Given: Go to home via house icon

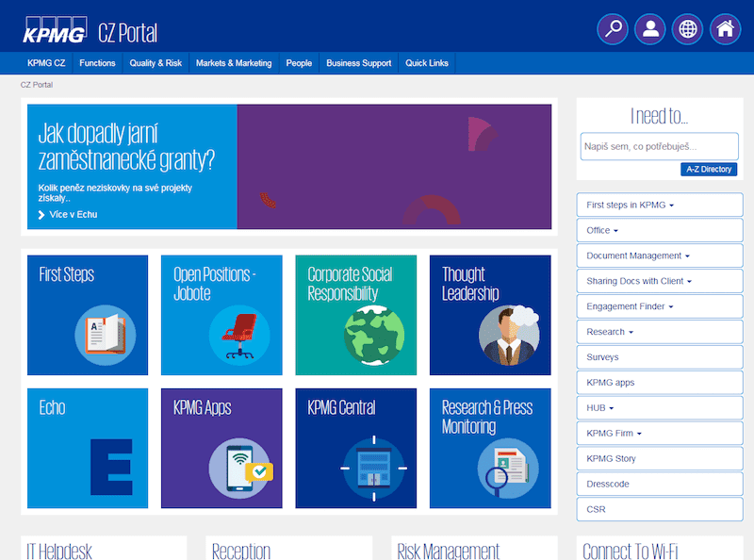Looking at the screenshot, I should 725,29.
